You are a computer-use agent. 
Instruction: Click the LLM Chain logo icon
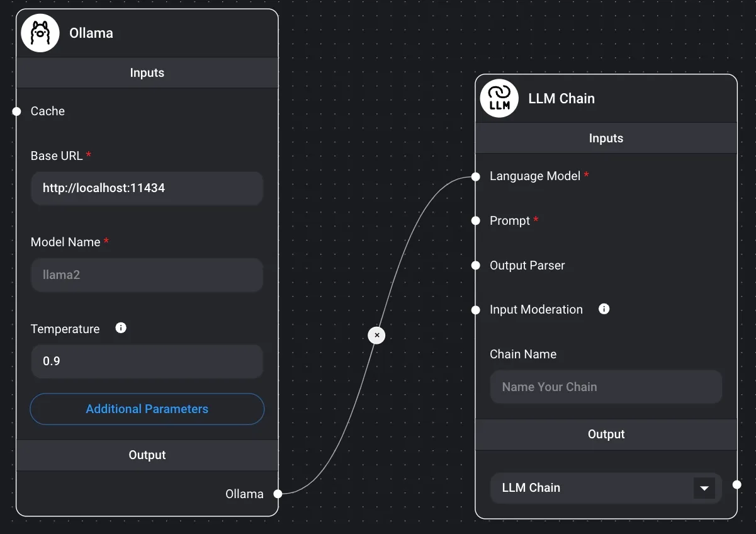click(499, 99)
